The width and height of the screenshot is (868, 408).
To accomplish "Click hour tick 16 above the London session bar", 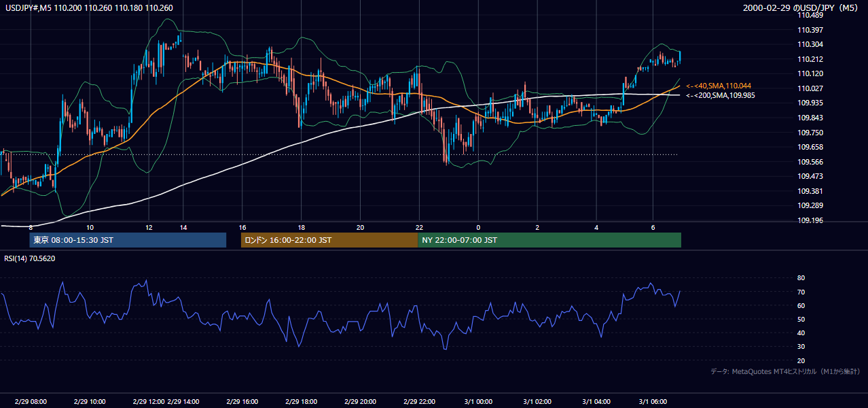I will click(x=242, y=227).
